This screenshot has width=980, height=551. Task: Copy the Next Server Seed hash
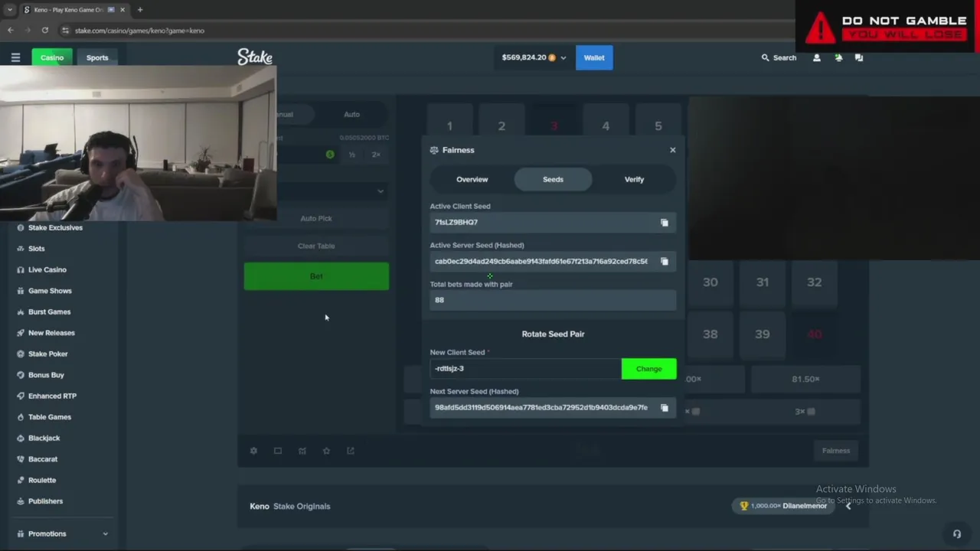[665, 408]
